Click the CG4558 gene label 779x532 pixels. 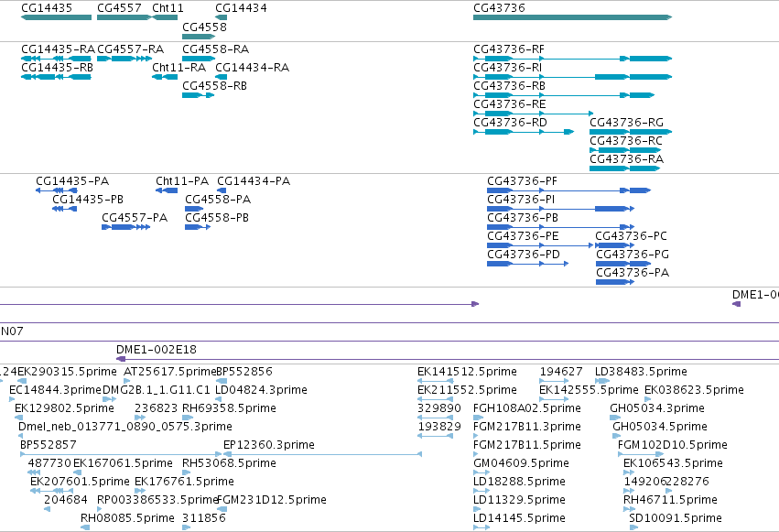pos(204,27)
